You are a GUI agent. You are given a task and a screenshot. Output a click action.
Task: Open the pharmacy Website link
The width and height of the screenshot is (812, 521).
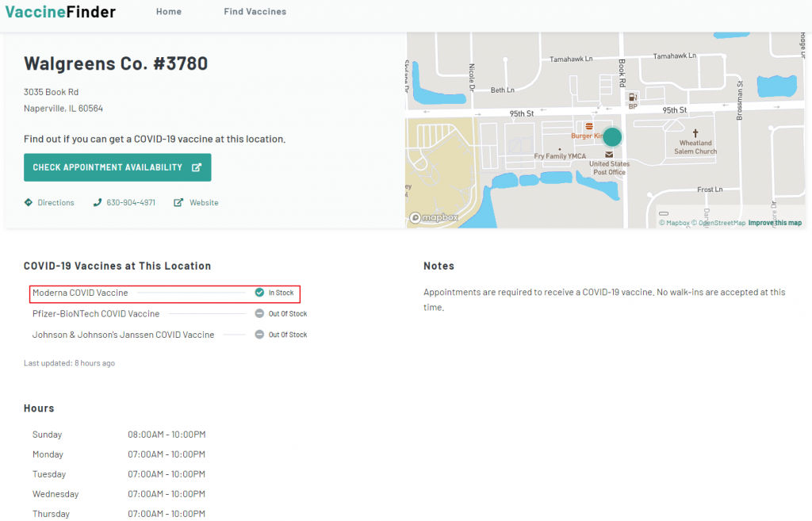click(x=204, y=203)
